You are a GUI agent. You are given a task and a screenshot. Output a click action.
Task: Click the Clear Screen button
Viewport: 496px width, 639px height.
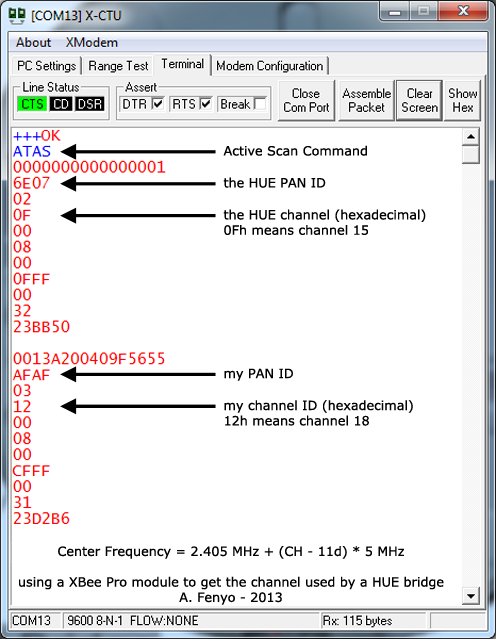419,101
